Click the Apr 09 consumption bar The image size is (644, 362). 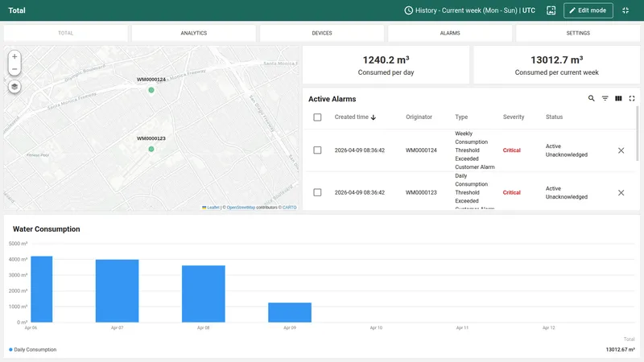pyautogui.click(x=290, y=312)
